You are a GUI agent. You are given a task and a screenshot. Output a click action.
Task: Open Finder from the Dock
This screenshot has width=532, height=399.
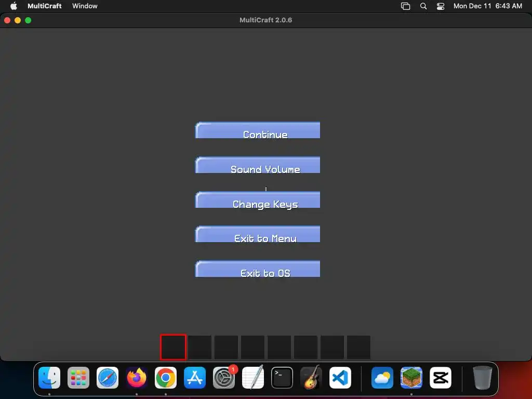coord(49,378)
